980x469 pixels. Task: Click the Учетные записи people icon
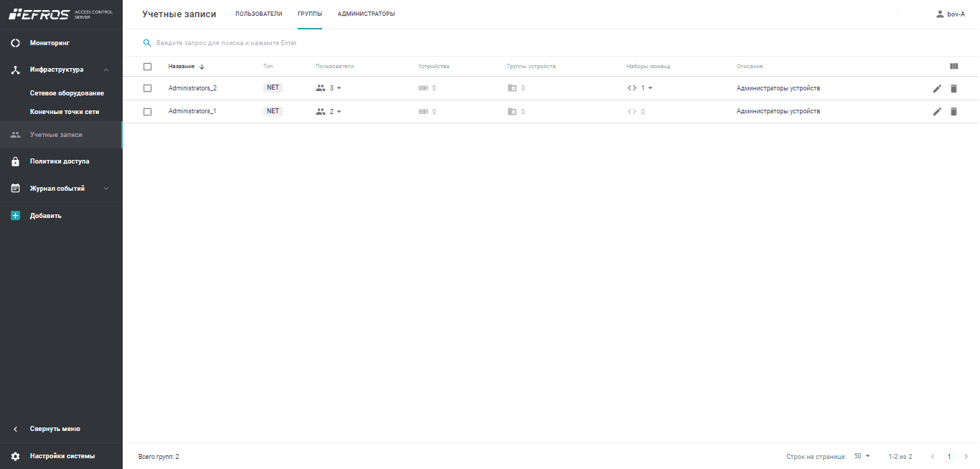tap(15, 135)
